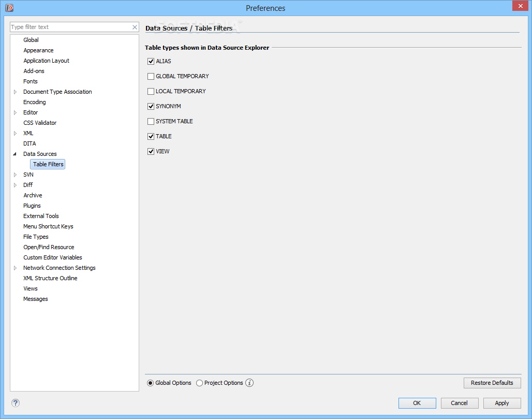Expand the Network Connection Settings node
This screenshot has width=532, height=419.
tap(16, 268)
